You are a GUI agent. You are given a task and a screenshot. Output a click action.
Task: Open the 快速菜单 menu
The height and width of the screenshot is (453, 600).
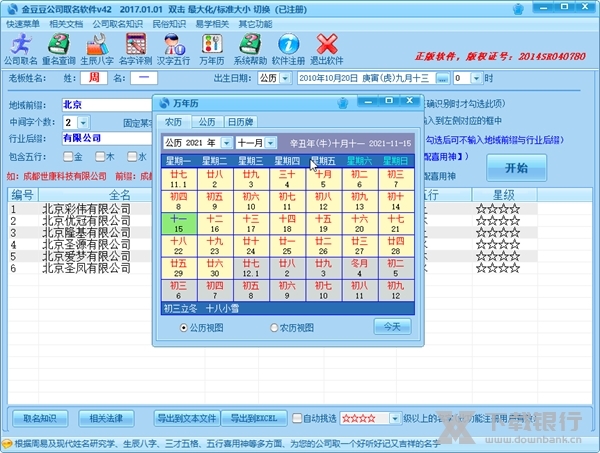tap(23, 24)
